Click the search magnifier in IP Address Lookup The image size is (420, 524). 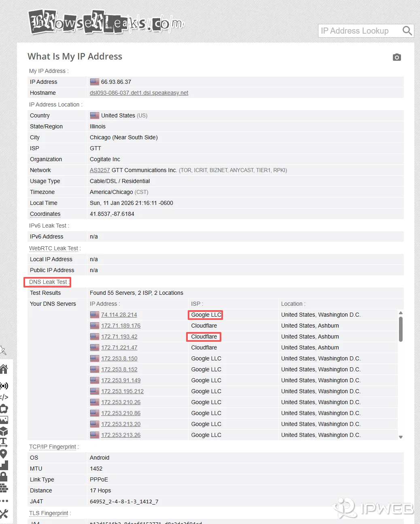(x=407, y=30)
